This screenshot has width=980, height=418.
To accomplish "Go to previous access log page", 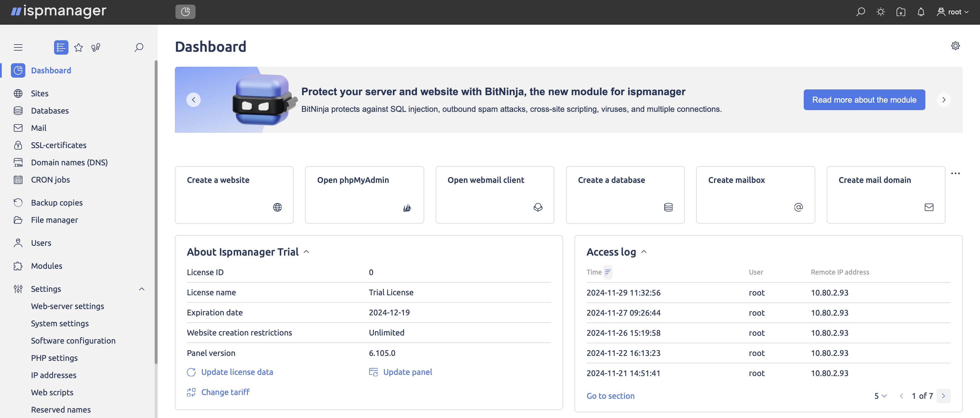I will pyautogui.click(x=901, y=396).
